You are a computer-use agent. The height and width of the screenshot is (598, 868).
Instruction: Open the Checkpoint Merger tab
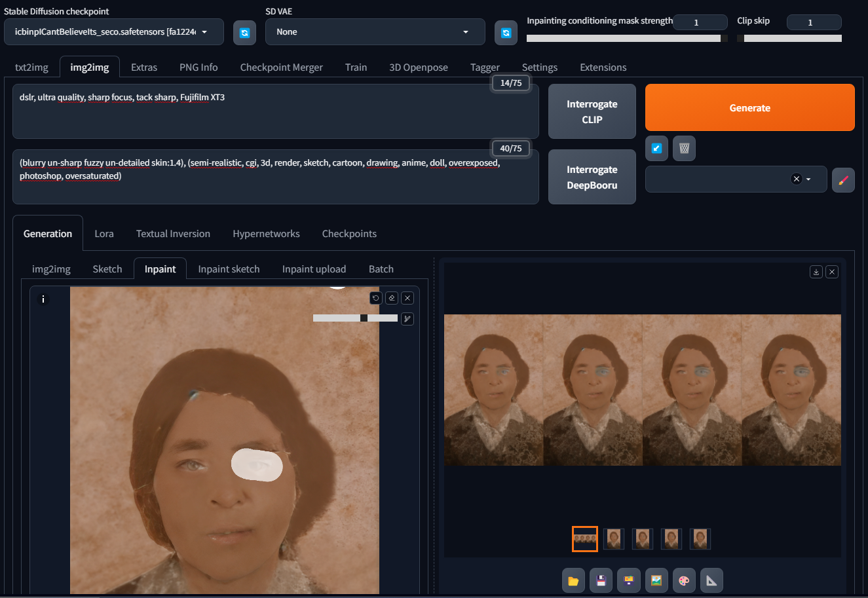(281, 67)
